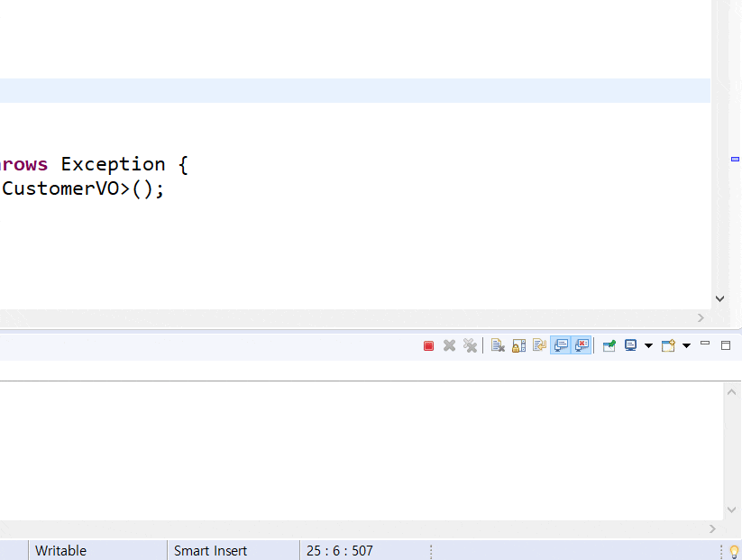Click console scrollbar down arrow
The width and height of the screenshot is (742, 560).
731,510
